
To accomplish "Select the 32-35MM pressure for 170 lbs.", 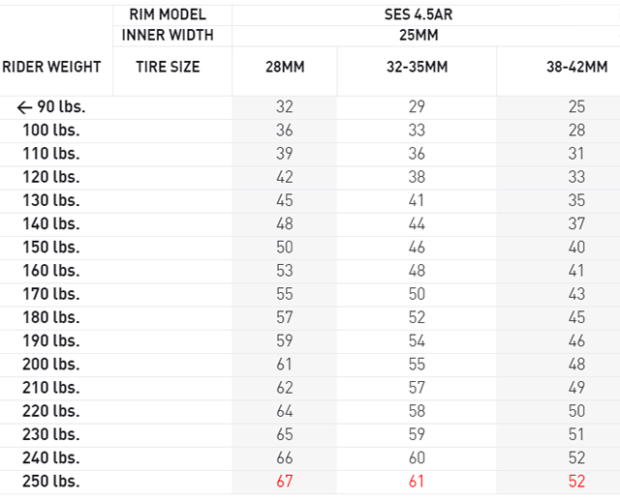I will (417, 294).
